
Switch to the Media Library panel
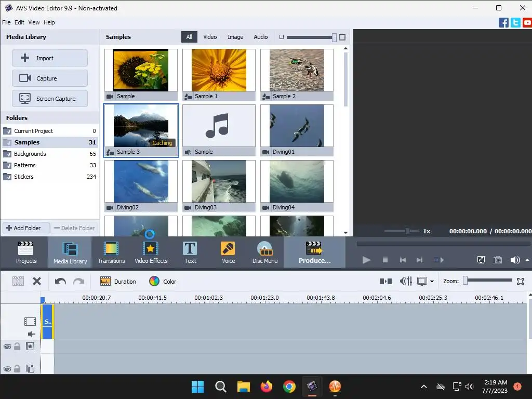70,252
